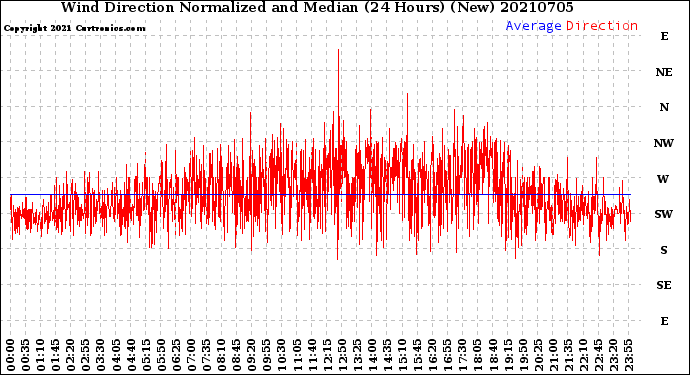Click the 10:30 time label
The width and height of the screenshot is (690, 375).
tap(282, 355)
